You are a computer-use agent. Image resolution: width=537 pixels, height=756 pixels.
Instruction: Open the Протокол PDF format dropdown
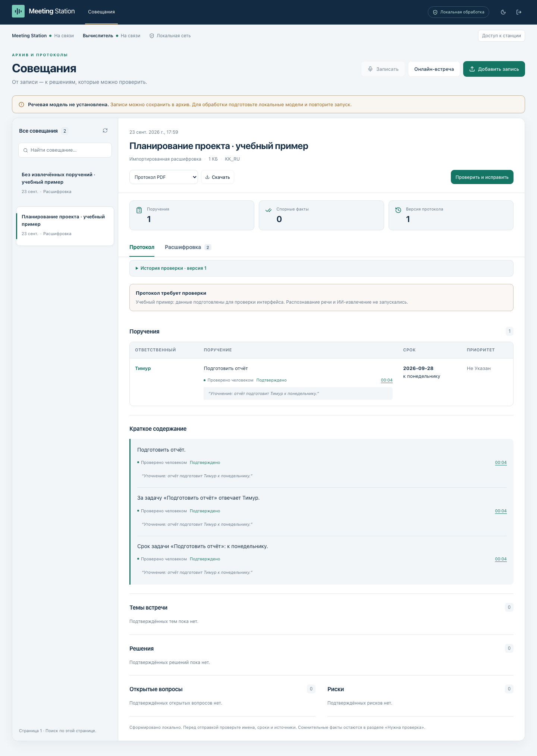164,177
